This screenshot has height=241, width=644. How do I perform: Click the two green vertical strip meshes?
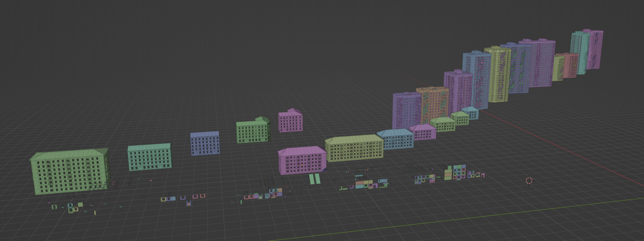[x=314, y=179]
